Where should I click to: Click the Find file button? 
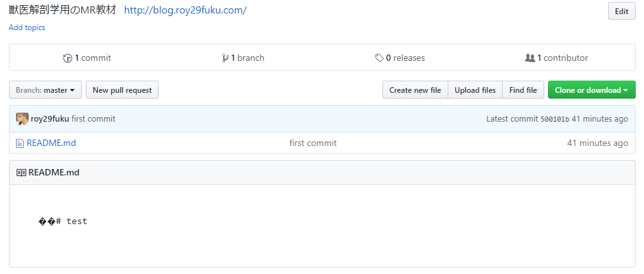click(523, 90)
